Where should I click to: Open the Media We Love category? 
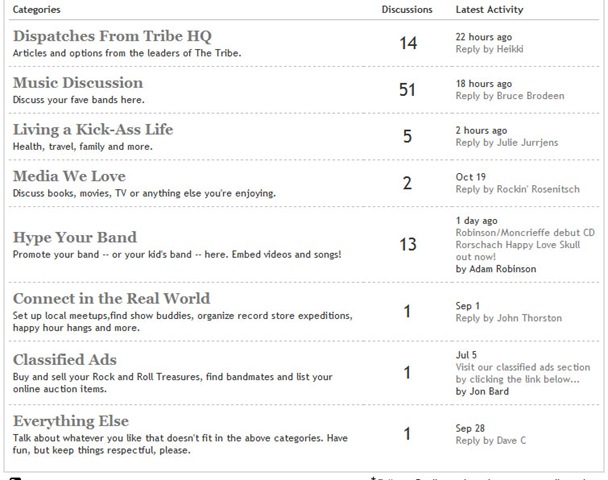click(69, 176)
